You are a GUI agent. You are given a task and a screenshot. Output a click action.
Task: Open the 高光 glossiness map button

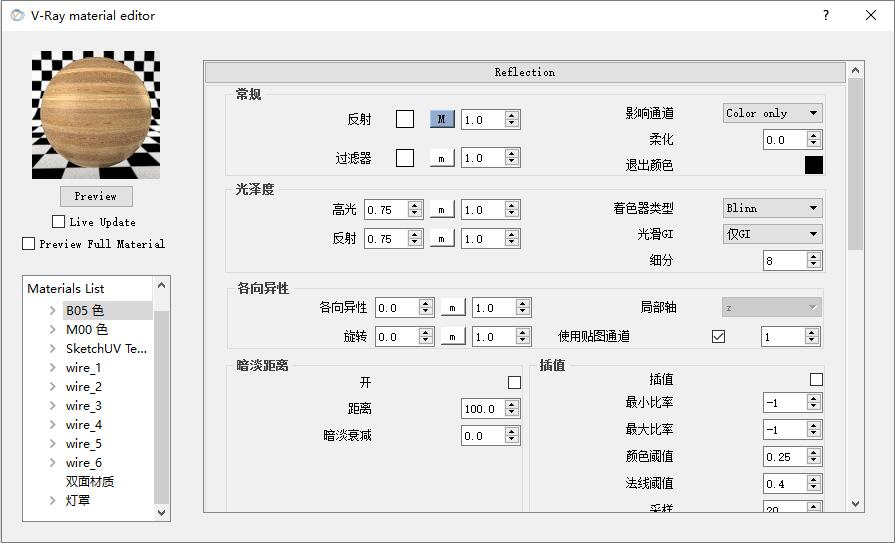tap(442, 210)
